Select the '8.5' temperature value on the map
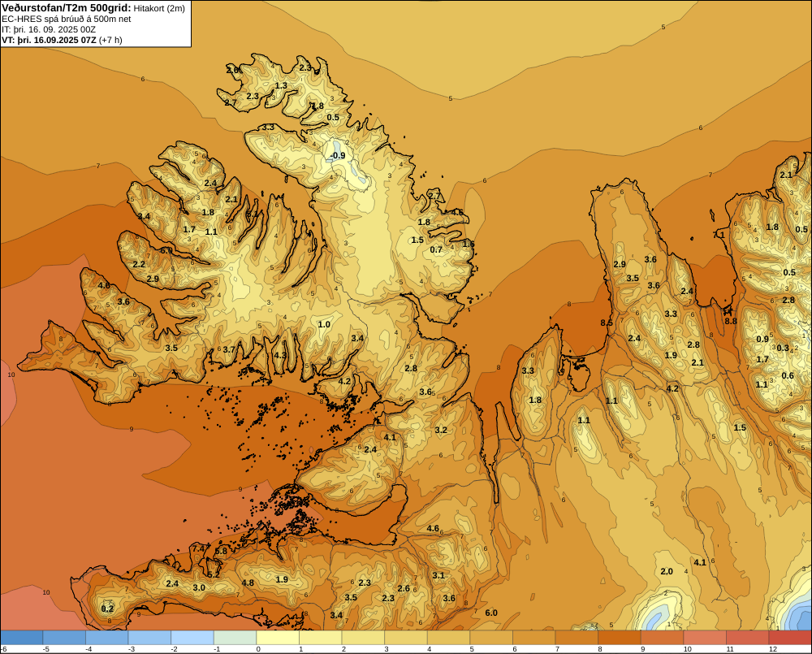This screenshot has height=654, width=812. (607, 323)
